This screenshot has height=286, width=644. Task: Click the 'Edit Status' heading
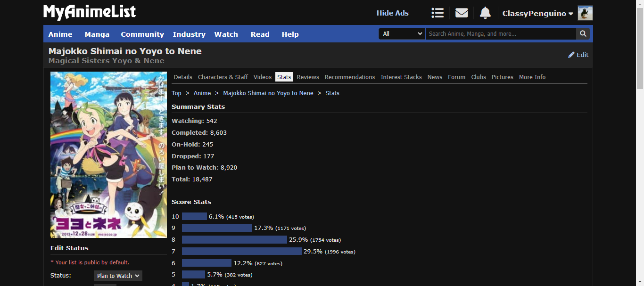(x=69, y=248)
